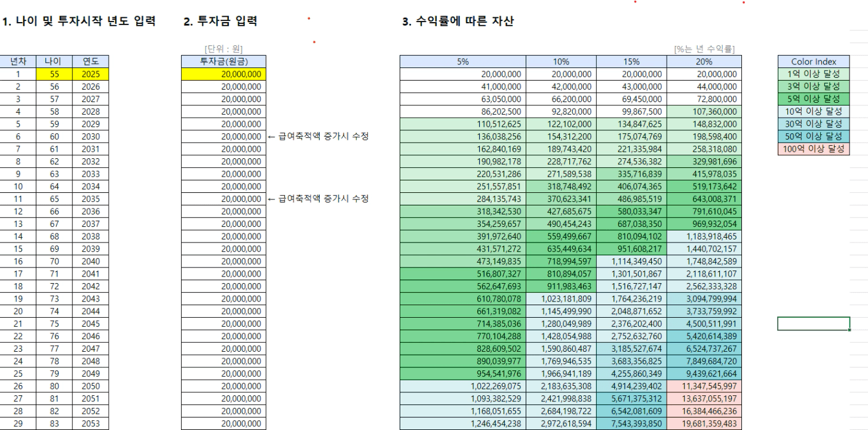Click the heading '3. 수익률에 따른 자산'
Viewport: 868px width, 430px height.
click(459, 23)
